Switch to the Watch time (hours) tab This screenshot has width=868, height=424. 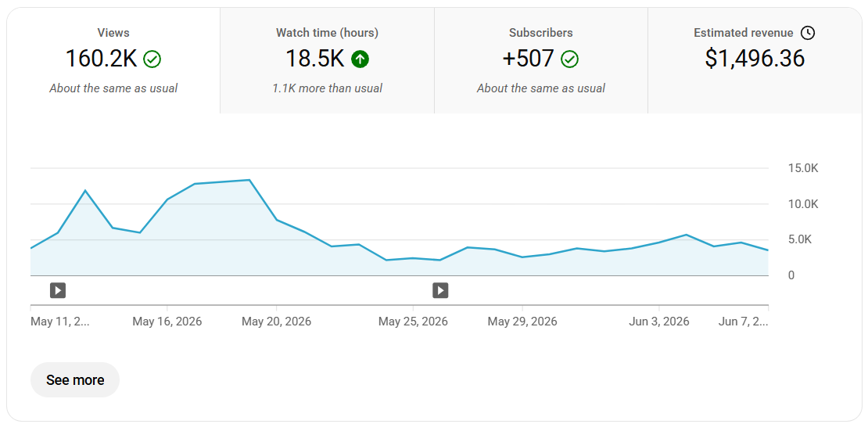point(327,60)
